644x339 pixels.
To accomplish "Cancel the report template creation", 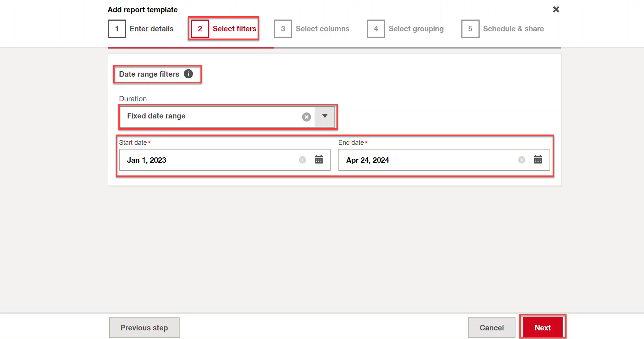I will point(491,327).
